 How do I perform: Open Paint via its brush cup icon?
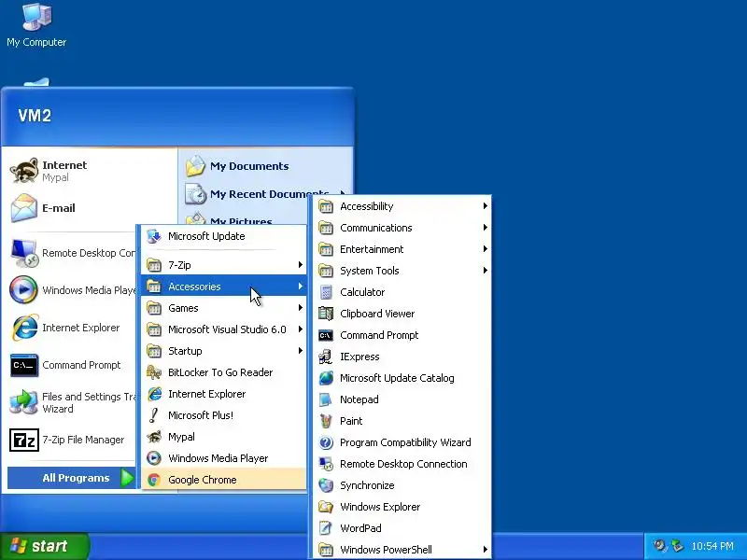pyautogui.click(x=326, y=421)
